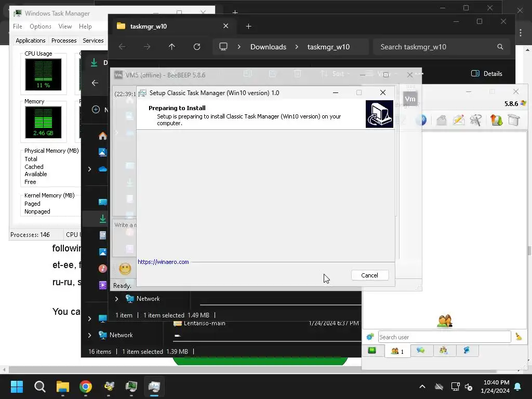Switch to BeeBEEP groups tab
Screen dimensions: 532x399
(444, 350)
